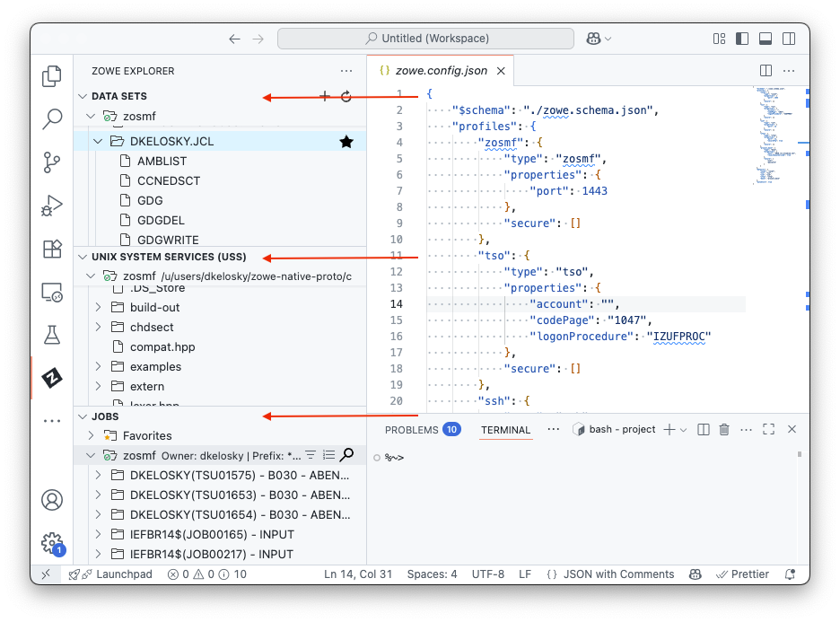This screenshot has height=622, width=840.
Task: Open Launchpad from status bar
Action: [110, 574]
